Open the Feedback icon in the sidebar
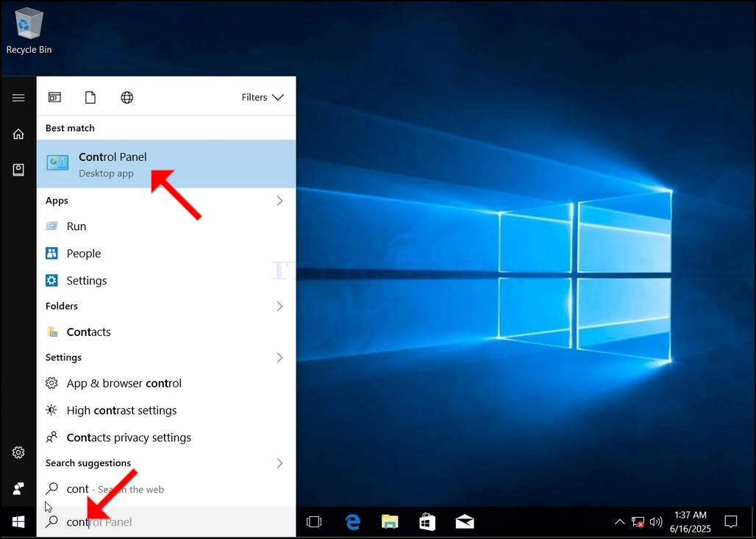The width and height of the screenshot is (756, 539). [x=18, y=488]
